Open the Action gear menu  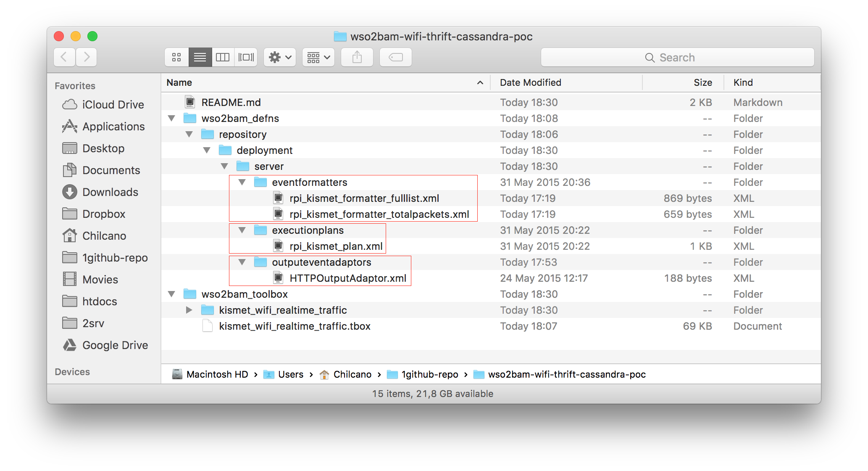pos(280,57)
